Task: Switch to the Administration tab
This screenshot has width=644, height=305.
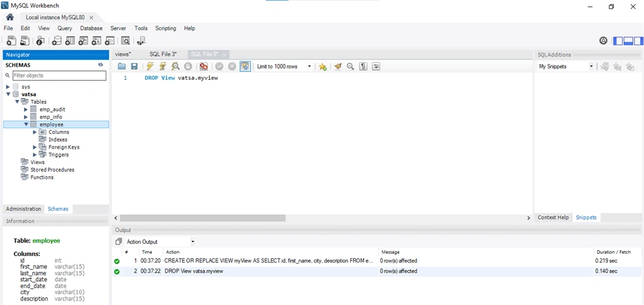Action: [23, 209]
